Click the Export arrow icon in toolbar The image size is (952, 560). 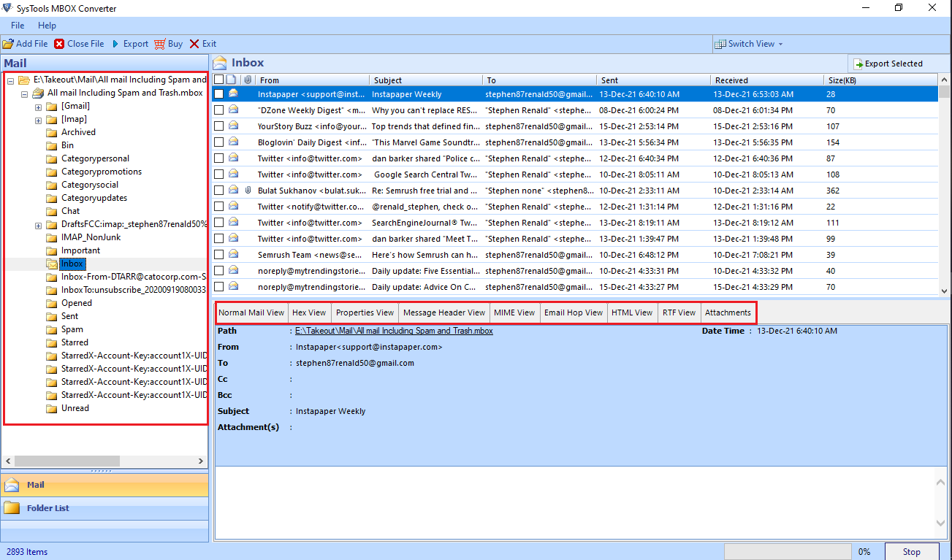[x=115, y=44]
